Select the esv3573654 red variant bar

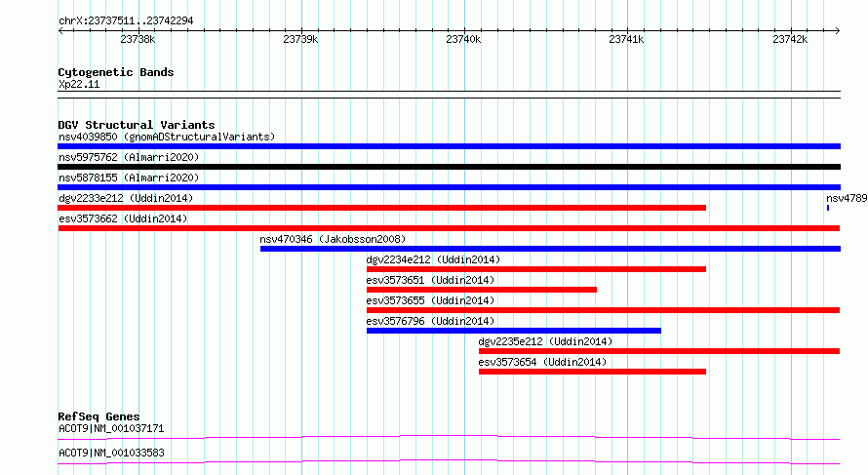coord(592,372)
